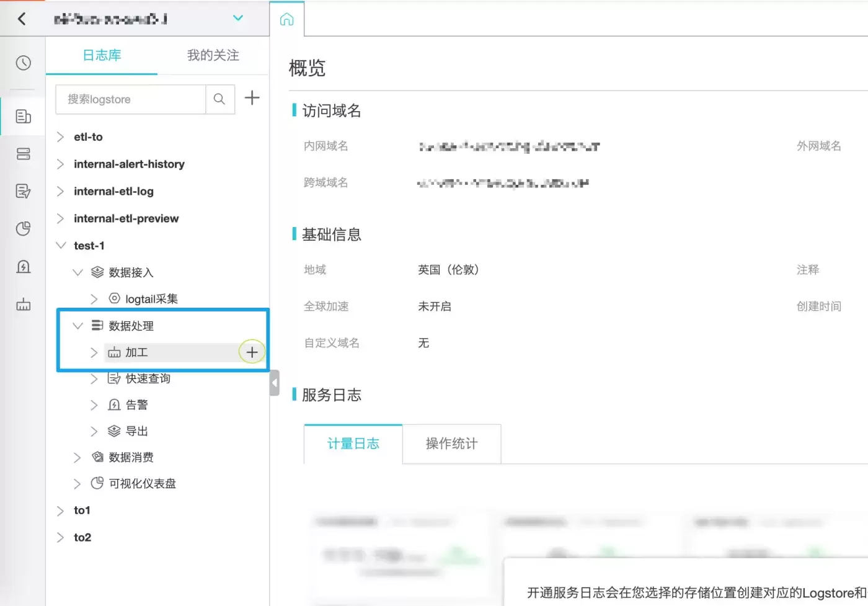The image size is (868, 606).
Task: Expand the 数据消费 node
Action: (77, 458)
